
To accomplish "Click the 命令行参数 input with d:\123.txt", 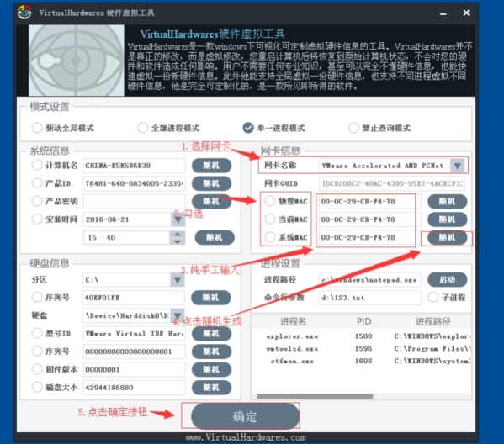I will point(370,298).
